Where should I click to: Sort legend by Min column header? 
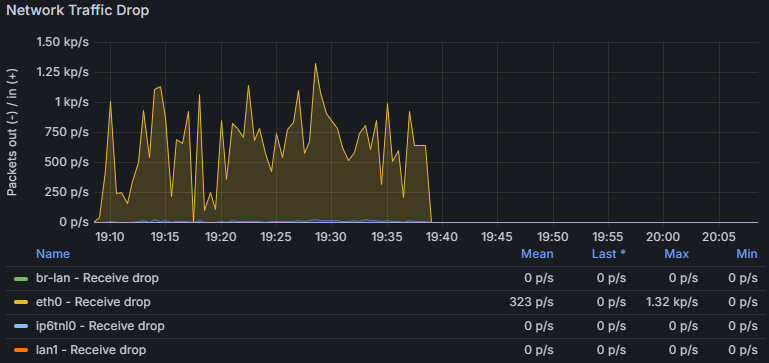(747, 254)
